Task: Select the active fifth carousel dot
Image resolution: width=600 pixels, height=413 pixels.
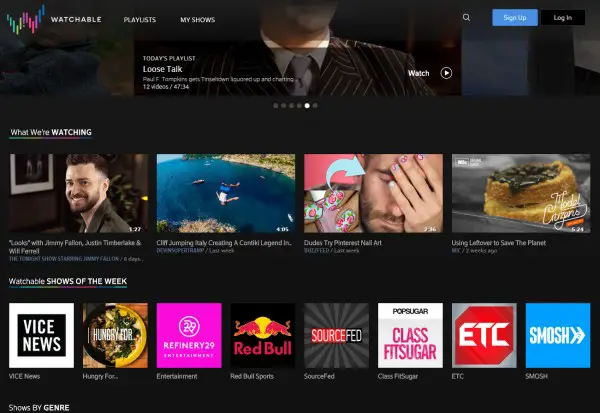Action: tap(307, 106)
